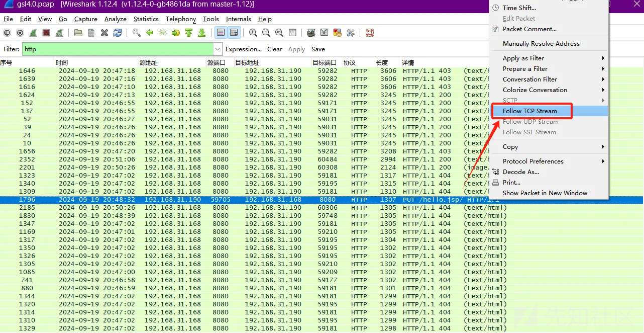Screen dimensions: 644x333
Task: Zoom in packet text
Action: 253,33
